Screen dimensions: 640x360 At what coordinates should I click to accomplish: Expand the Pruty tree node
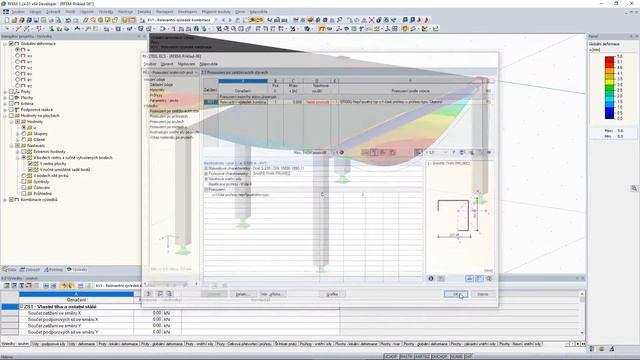[x=5, y=92]
